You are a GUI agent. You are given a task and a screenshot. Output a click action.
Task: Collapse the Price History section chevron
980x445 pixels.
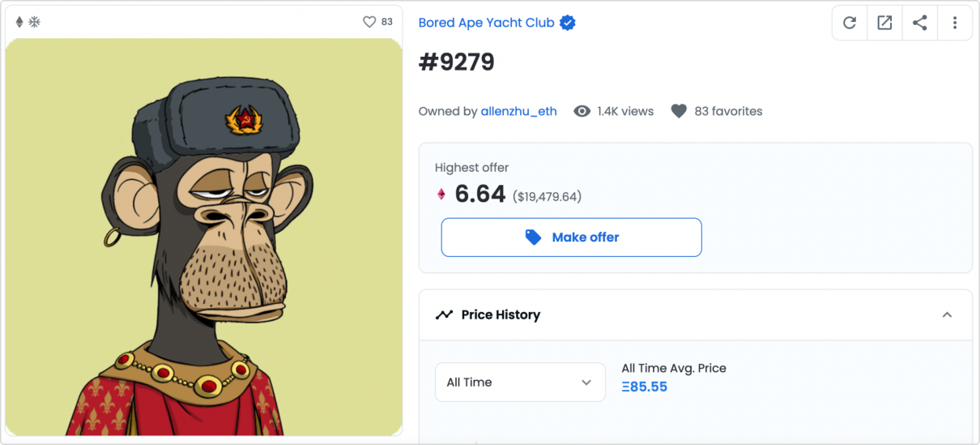pyautogui.click(x=947, y=314)
